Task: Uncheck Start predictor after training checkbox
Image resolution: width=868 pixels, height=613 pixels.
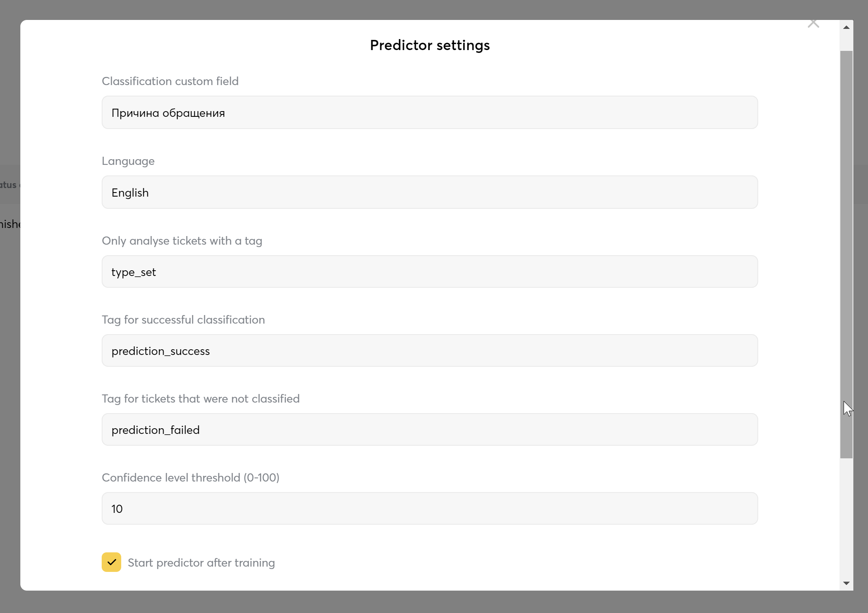Action: [111, 562]
